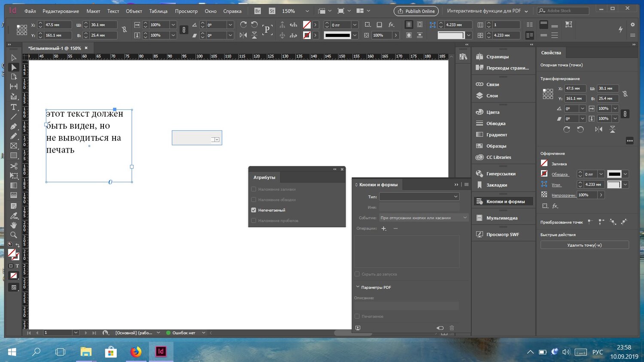Open the CC Libraries panel

pos(498,157)
